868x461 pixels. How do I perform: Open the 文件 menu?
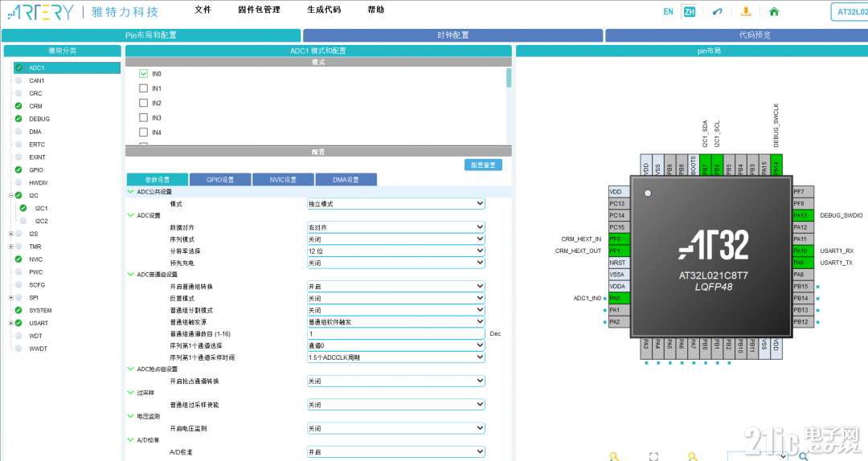coord(203,10)
